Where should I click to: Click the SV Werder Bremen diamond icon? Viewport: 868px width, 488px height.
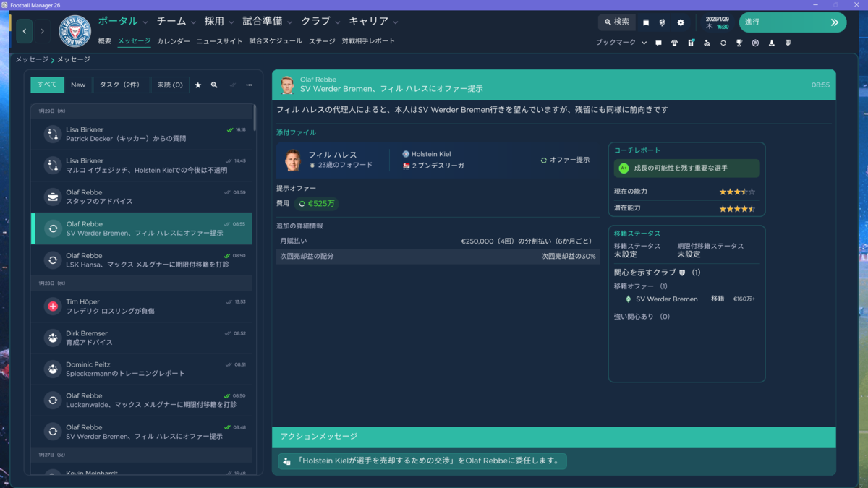[x=628, y=299]
